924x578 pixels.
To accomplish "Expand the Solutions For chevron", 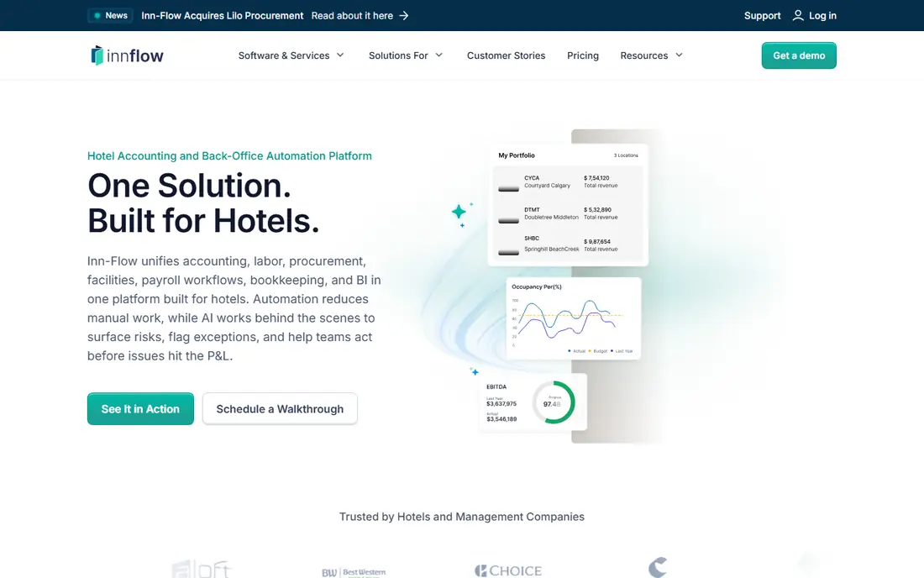I will click(439, 55).
